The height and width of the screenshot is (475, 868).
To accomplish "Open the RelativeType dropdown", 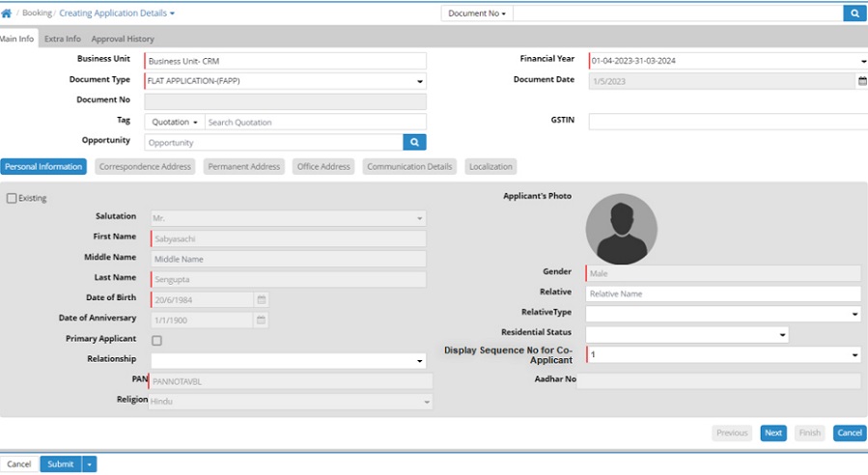I will coord(854,315).
